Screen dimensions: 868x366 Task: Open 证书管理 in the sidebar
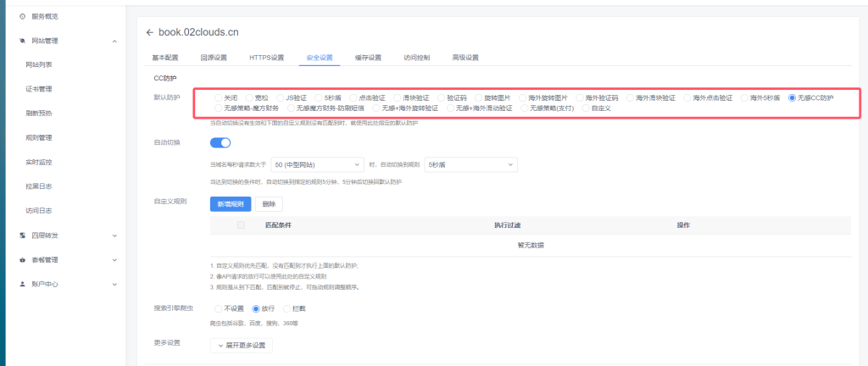(x=39, y=89)
